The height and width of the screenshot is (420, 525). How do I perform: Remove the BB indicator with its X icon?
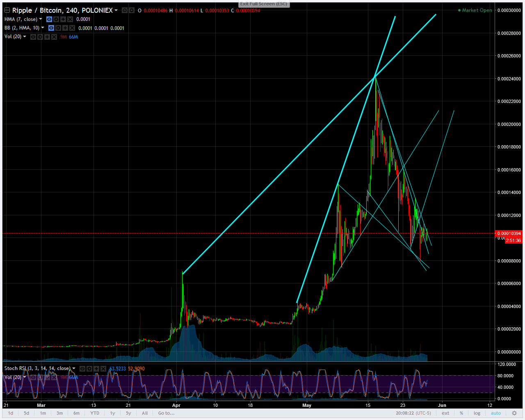pyautogui.click(x=72, y=28)
